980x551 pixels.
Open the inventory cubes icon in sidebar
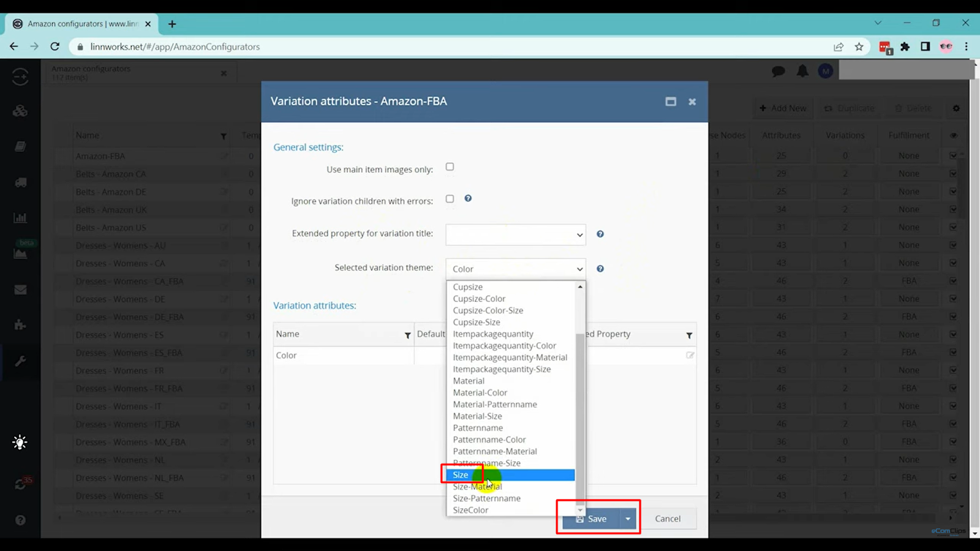20,111
